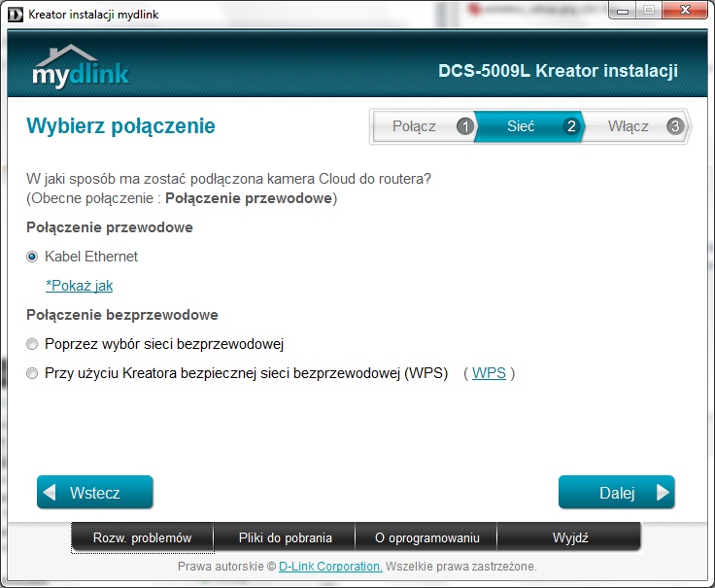Screen dimensions: 715x588
Task: Click the Połączenie bezprzewodowe section label
Action: pos(122,315)
